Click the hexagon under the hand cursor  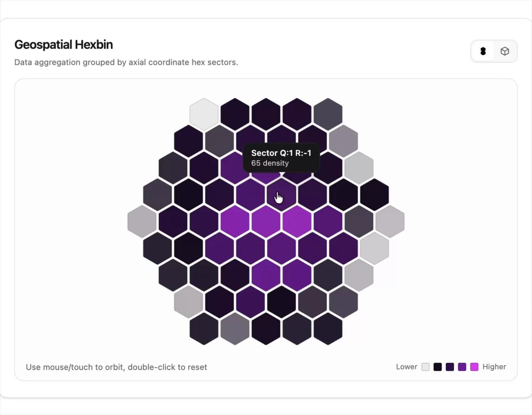[x=281, y=195]
